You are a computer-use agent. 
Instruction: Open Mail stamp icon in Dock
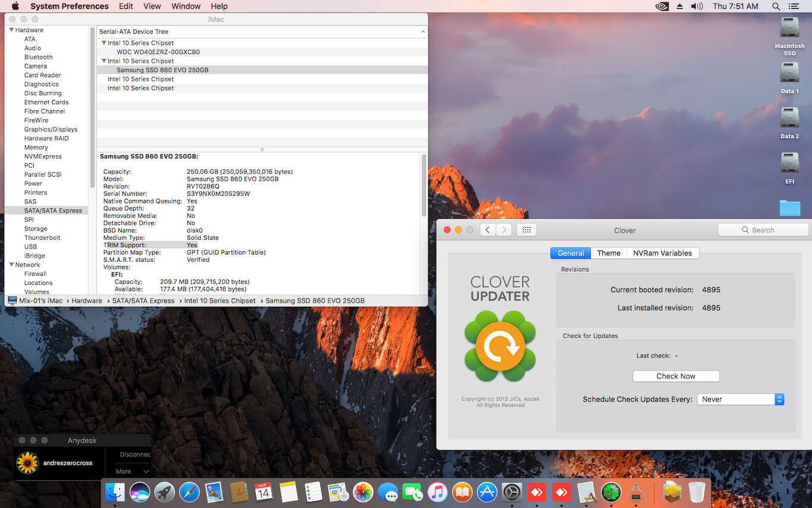(214, 492)
